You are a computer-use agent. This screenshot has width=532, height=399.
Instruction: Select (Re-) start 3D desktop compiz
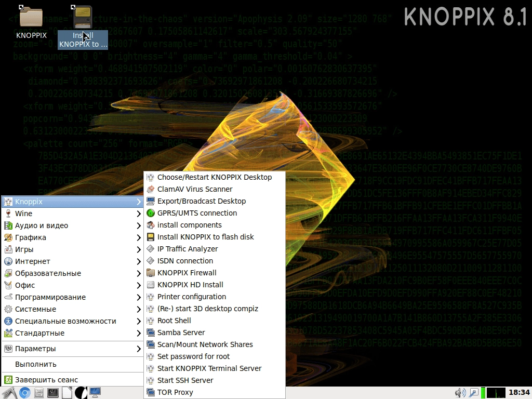click(215, 309)
